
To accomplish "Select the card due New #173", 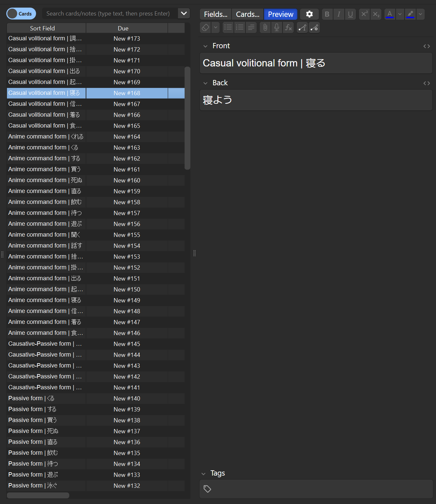I will (96, 38).
